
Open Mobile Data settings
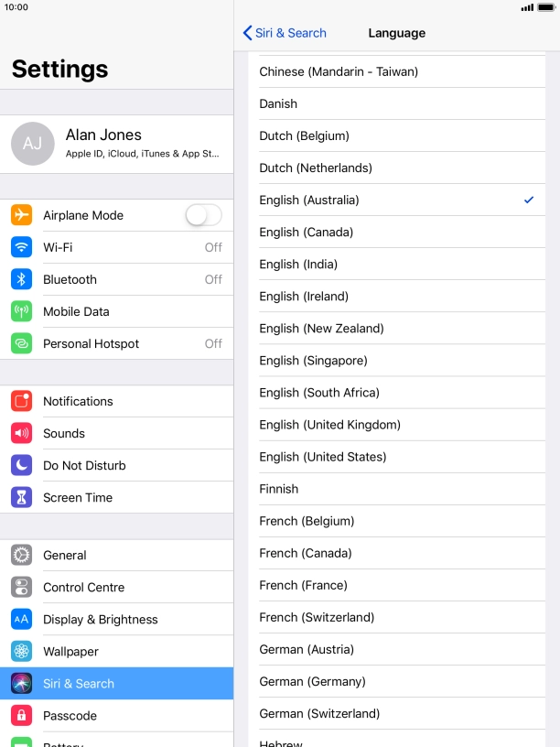click(x=117, y=311)
